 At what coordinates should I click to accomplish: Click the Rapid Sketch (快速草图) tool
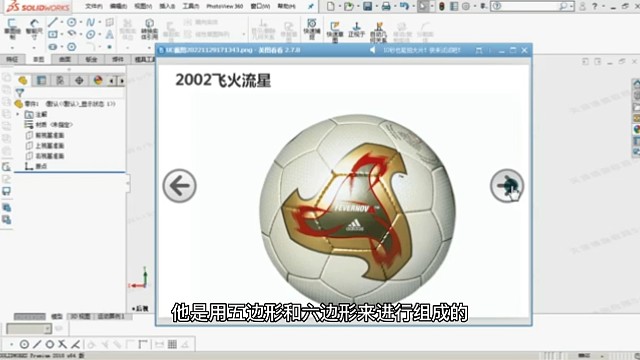335,31
